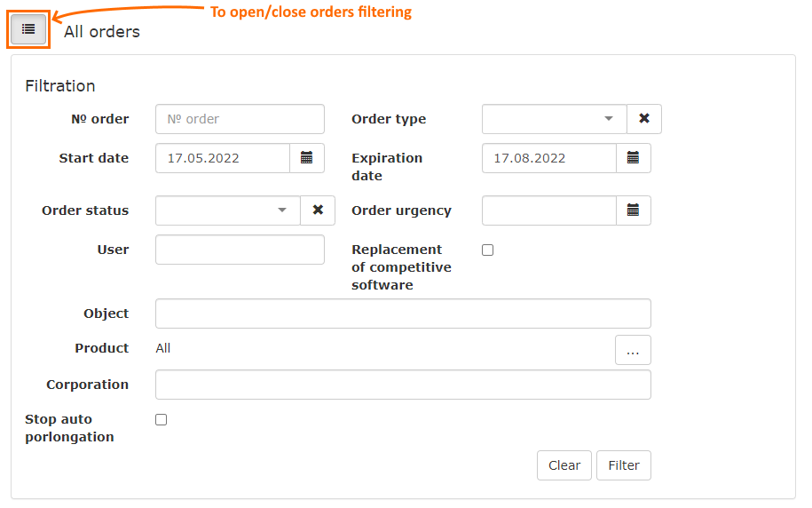Toggle the orders filtering panel button
Viewport: 812px width, 508px height.
[28, 29]
